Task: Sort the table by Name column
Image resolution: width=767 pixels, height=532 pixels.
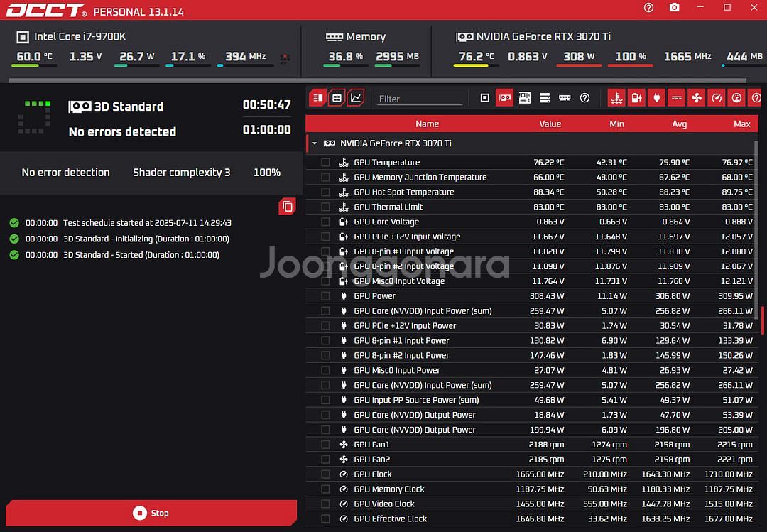Action: point(427,124)
